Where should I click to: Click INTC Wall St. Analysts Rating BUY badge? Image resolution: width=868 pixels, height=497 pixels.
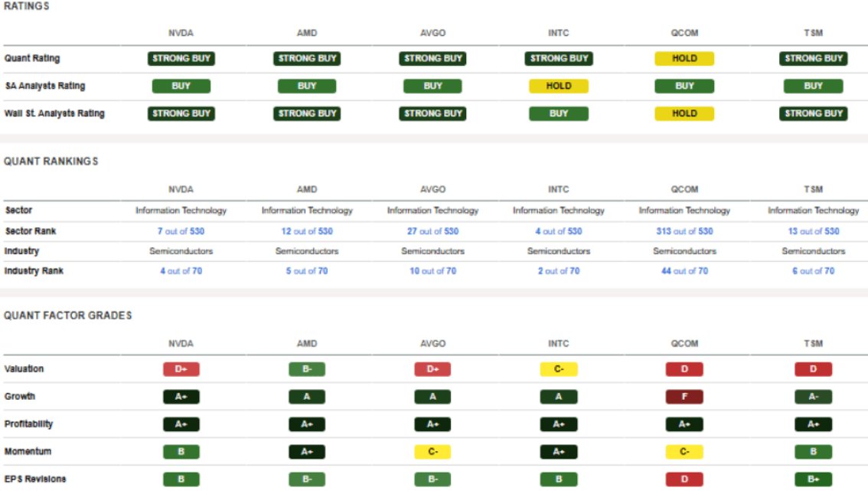coord(559,113)
